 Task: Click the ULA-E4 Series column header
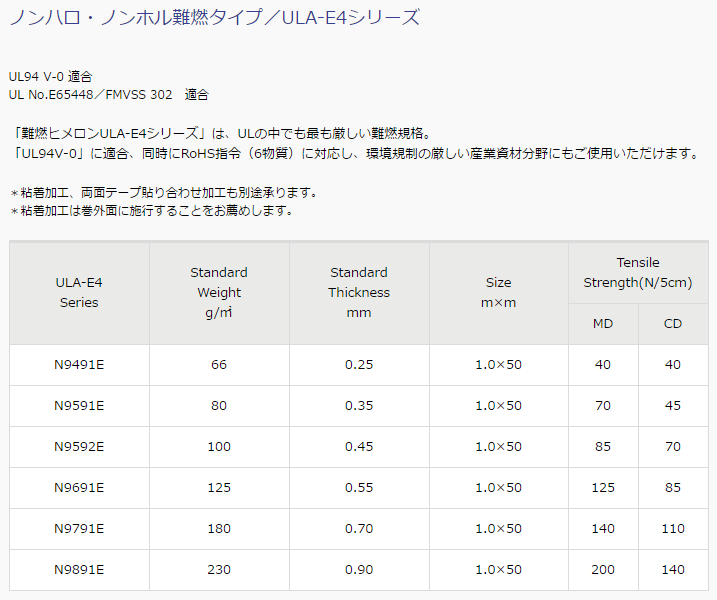click(x=79, y=293)
